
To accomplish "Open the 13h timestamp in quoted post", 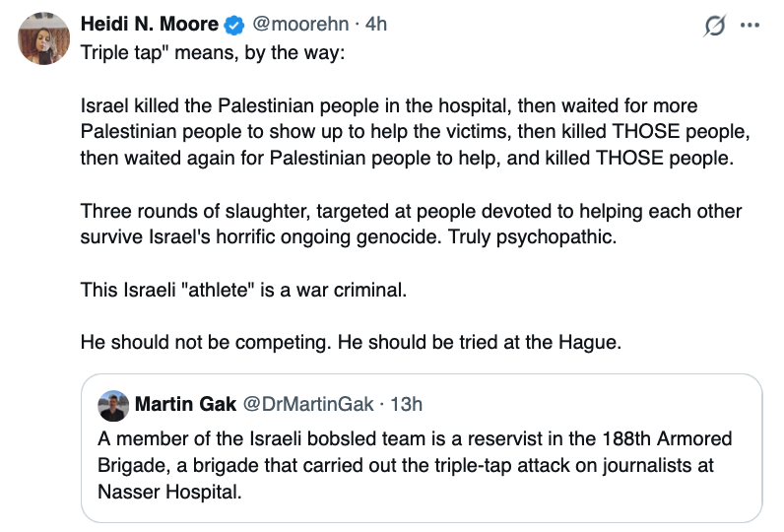I will [407, 404].
